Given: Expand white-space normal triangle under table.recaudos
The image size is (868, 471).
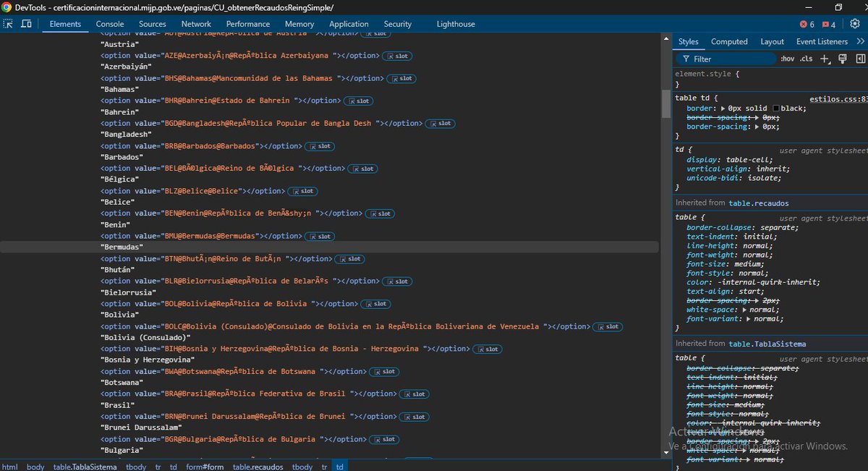Looking at the screenshot, I should (744, 310).
